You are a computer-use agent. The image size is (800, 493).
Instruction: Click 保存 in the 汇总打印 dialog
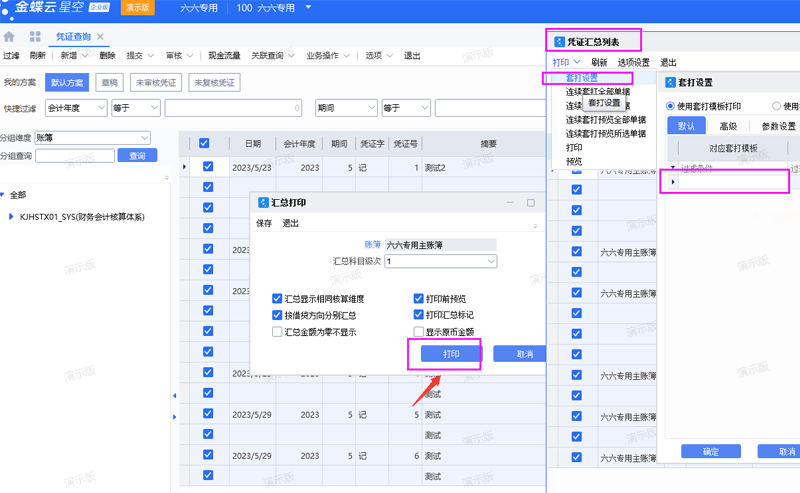point(264,223)
